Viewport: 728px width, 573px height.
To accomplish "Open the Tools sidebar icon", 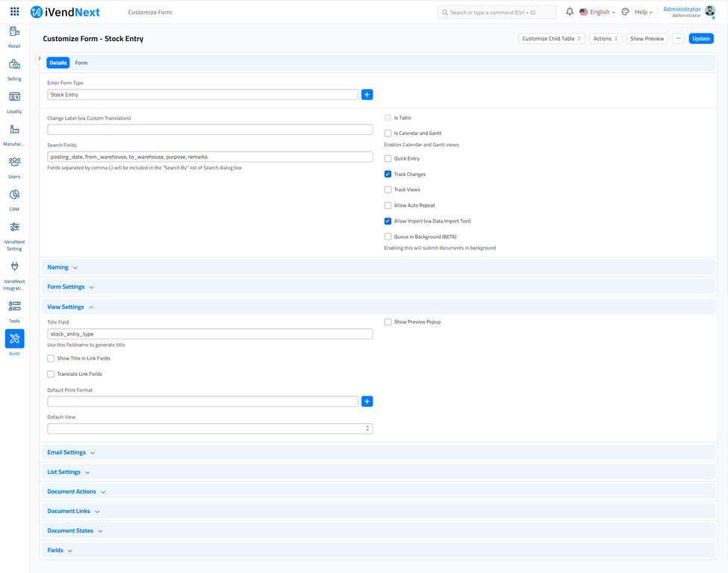I will click(x=14, y=307).
